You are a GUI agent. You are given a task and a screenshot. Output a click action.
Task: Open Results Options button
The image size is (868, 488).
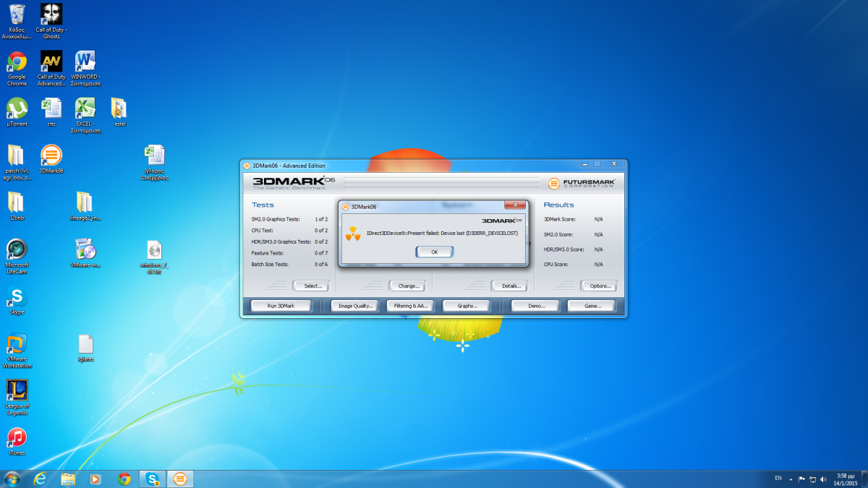coord(599,286)
